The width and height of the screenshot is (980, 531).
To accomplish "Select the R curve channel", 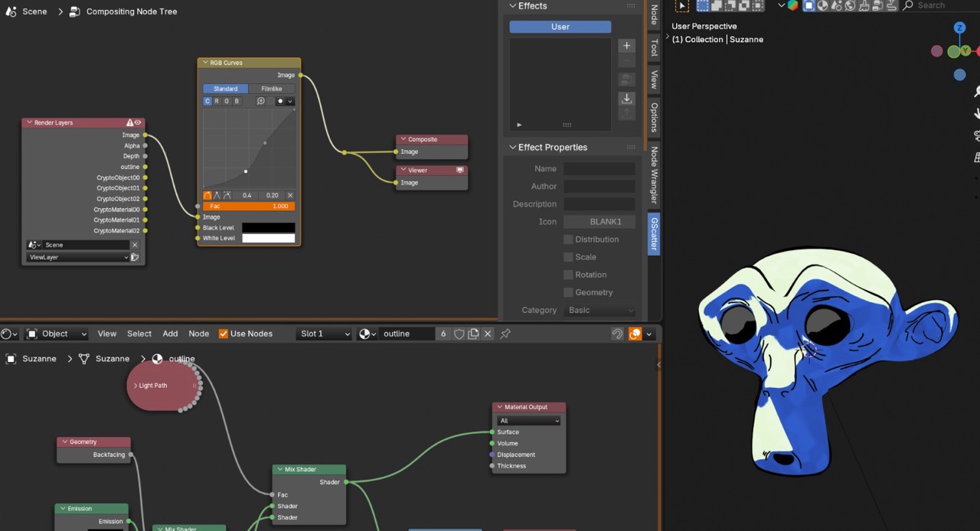I will pyautogui.click(x=217, y=101).
